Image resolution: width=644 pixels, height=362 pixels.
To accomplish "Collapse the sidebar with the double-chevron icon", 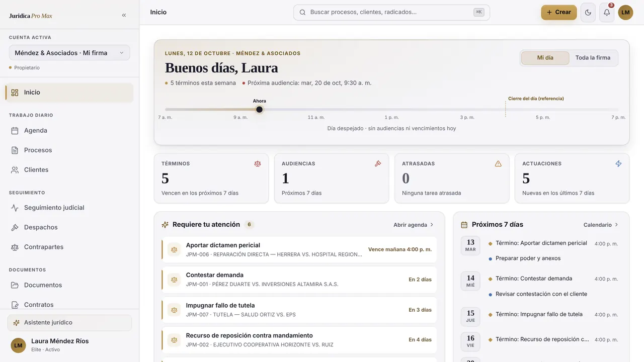I will pos(124,15).
